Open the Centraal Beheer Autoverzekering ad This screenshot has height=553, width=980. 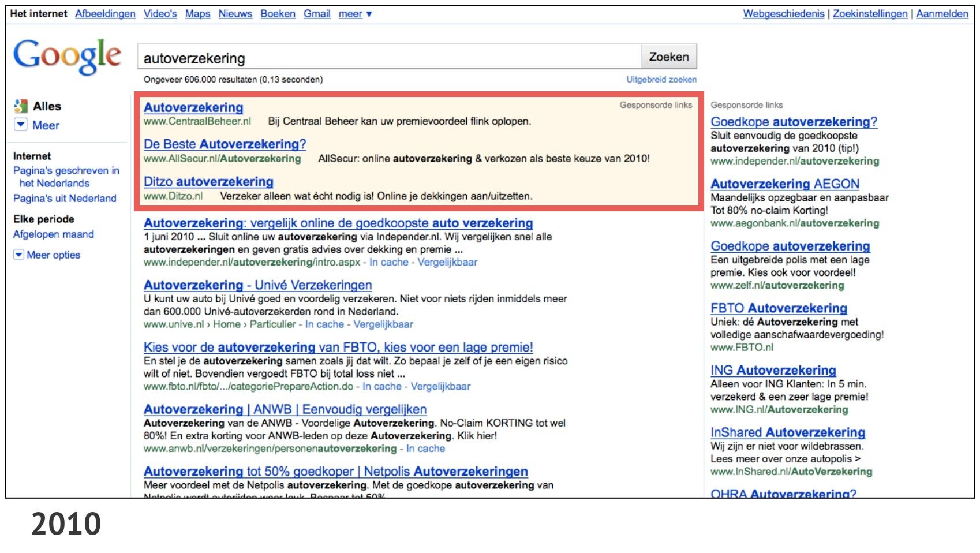pos(193,107)
